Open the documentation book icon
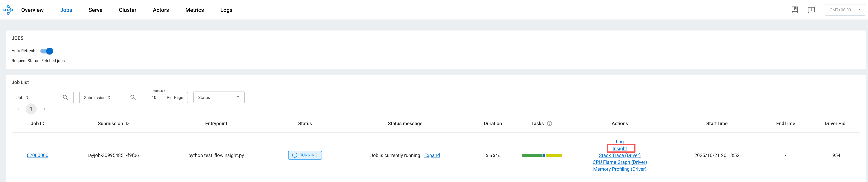Image resolution: width=868 pixels, height=182 pixels. (x=795, y=10)
